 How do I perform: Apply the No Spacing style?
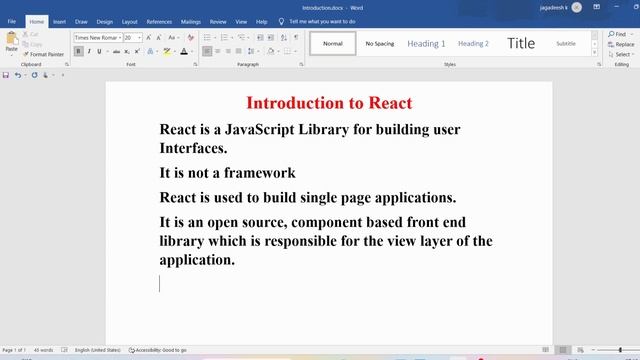click(x=380, y=43)
